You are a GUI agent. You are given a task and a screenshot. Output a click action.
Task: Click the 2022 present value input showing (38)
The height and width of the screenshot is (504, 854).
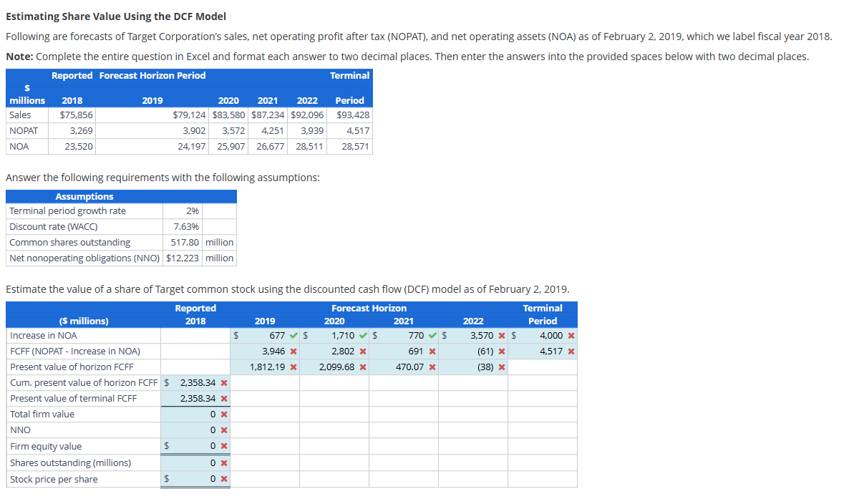click(x=472, y=367)
